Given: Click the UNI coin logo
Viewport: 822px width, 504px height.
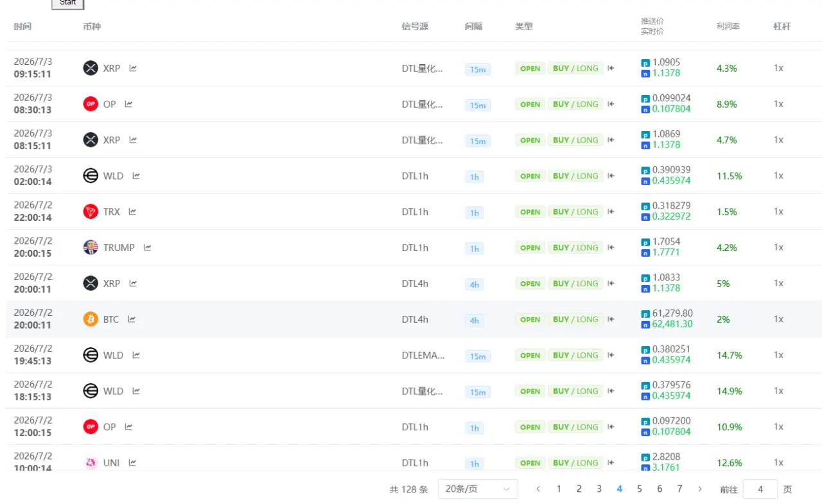Looking at the screenshot, I should tap(91, 463).
